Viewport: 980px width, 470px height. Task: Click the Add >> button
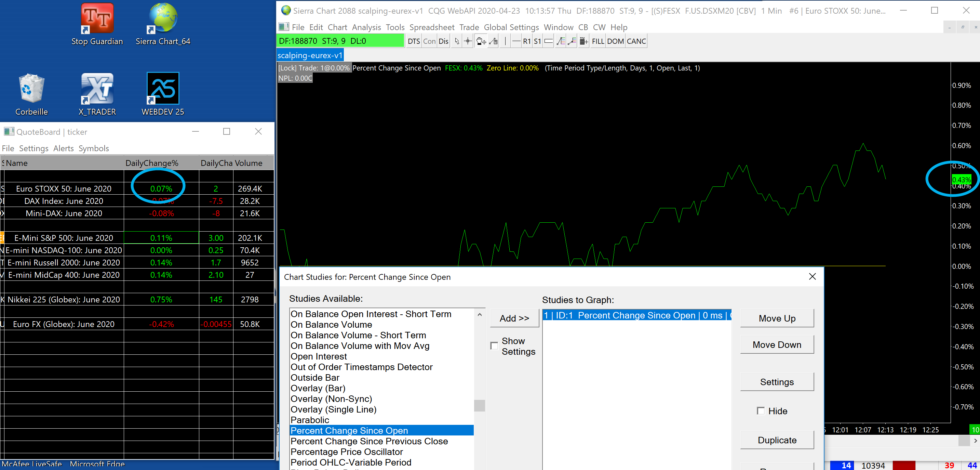pos(514,318)
